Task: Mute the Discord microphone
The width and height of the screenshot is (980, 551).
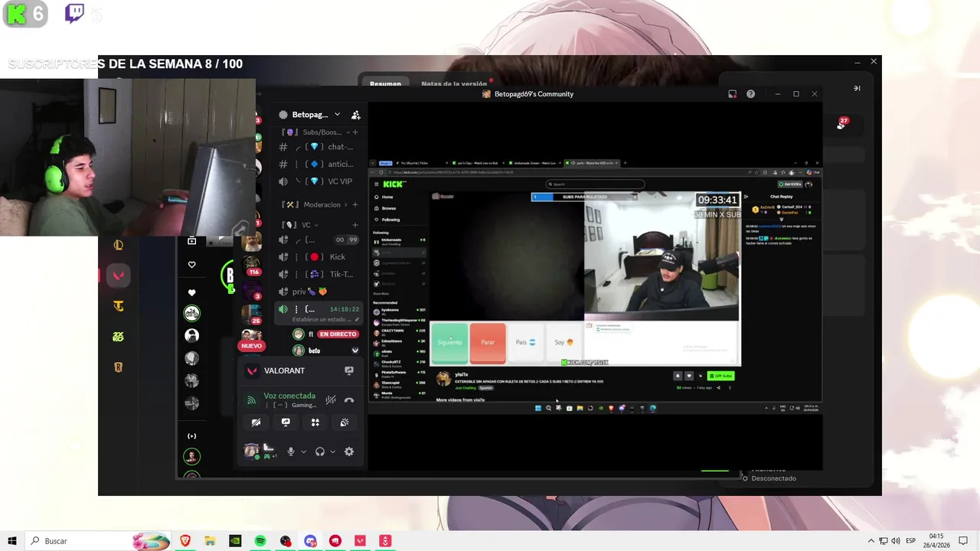Action: [290, 452]
